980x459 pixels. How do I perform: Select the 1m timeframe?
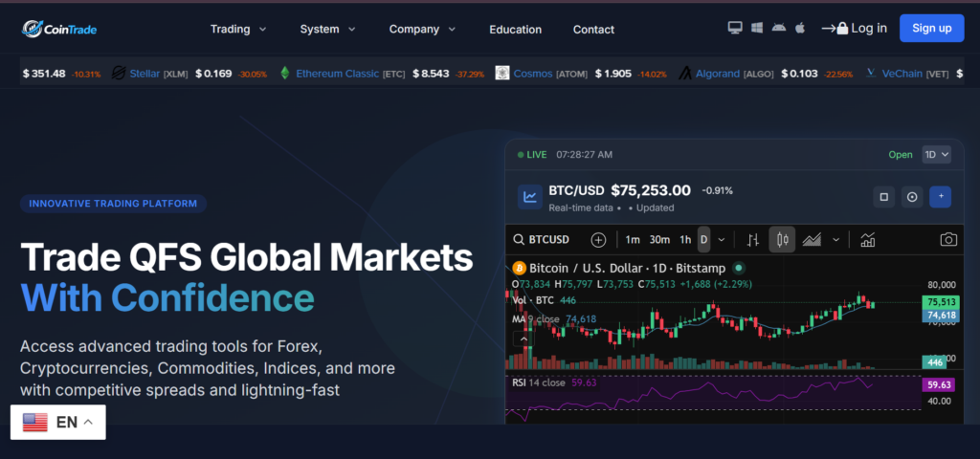[633, 240]
